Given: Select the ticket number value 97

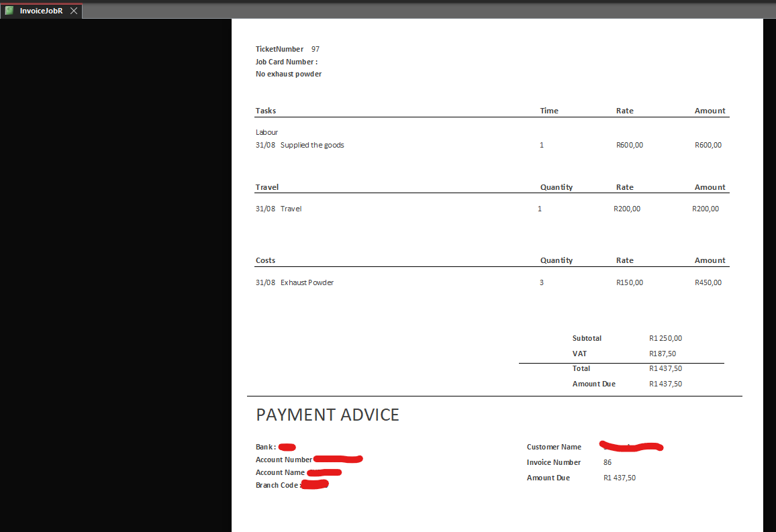Looking at the screenshot, I should point(316,49).
